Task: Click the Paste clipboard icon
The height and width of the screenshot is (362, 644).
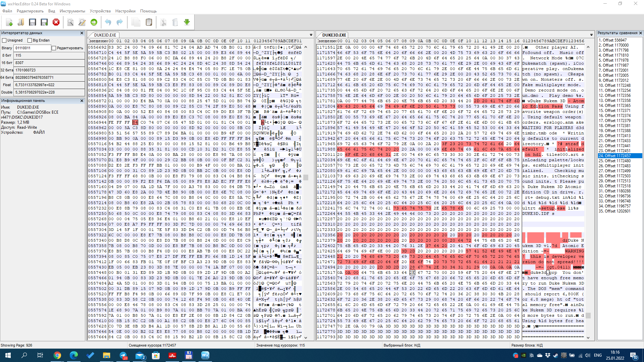Action: [x=149, y=22]
